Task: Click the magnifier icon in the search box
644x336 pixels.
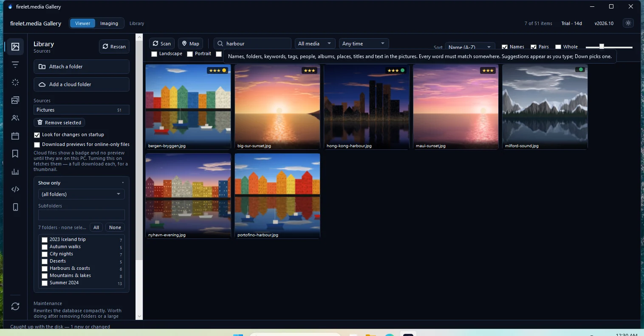Action: (x=220, y=44)
